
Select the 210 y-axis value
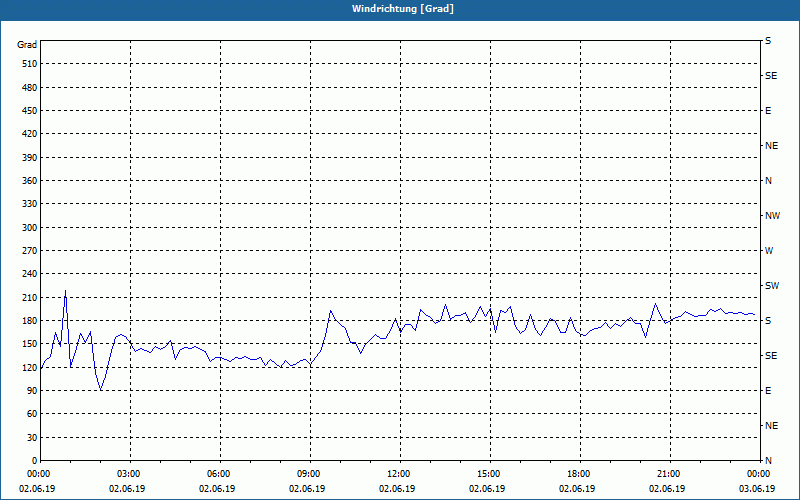(29, 297)
